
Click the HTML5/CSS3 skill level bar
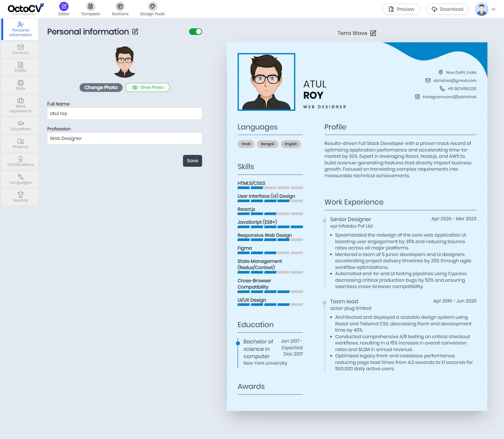coord(270,188)
